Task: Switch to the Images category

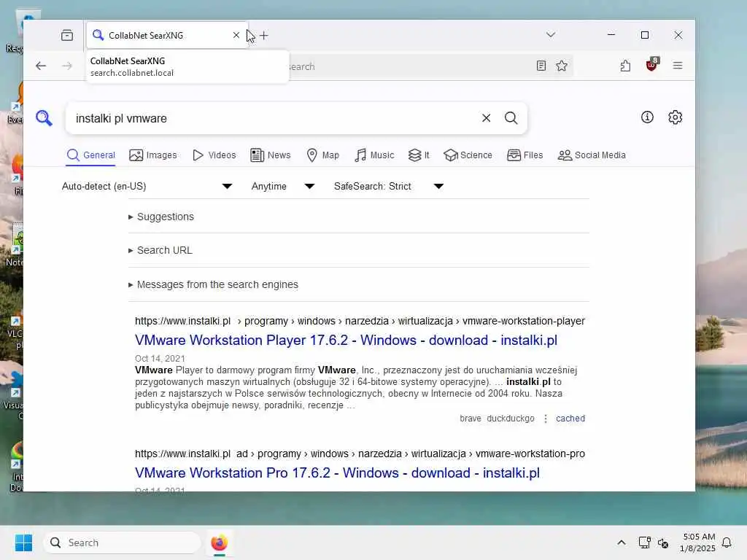Action: pyautogui.click(x=153, y=155)
